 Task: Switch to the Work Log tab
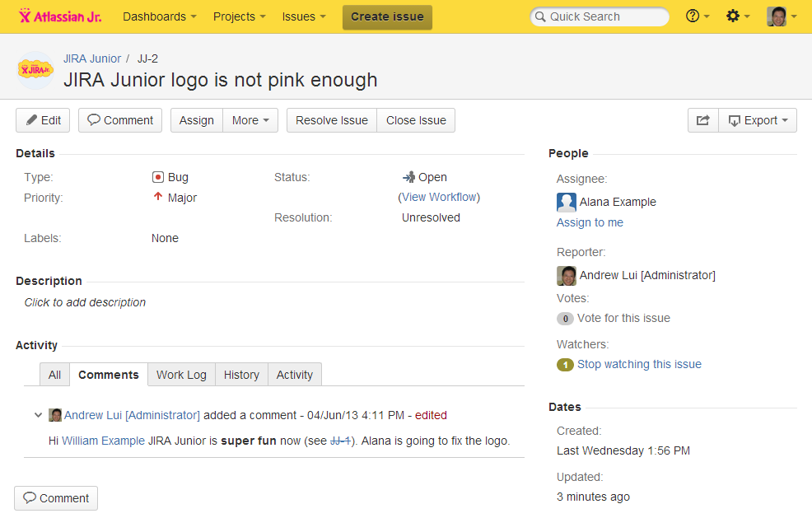pos(181,375)
